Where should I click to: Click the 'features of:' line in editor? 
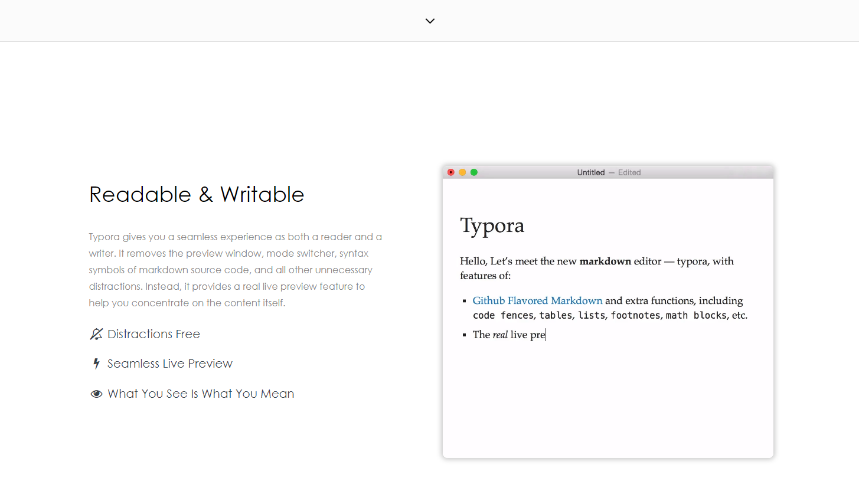(x=485, y=276)
